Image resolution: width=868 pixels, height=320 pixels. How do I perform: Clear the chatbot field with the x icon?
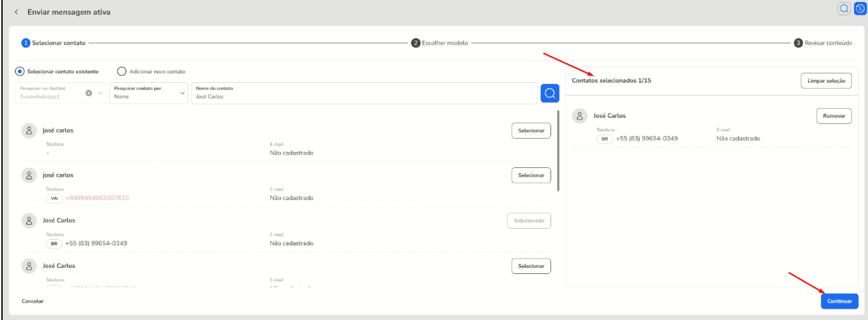tap(89, 93)
